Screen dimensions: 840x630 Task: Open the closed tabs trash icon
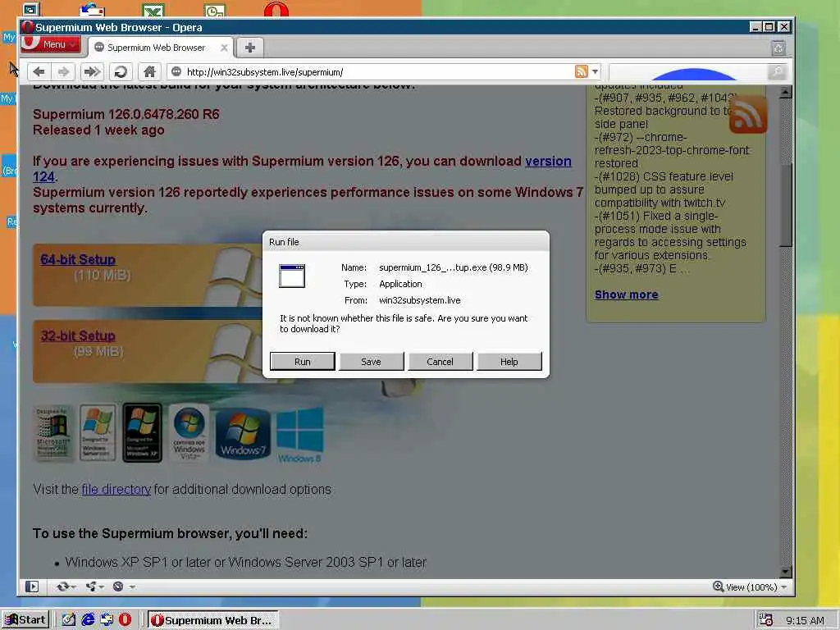tap(778, 48)
